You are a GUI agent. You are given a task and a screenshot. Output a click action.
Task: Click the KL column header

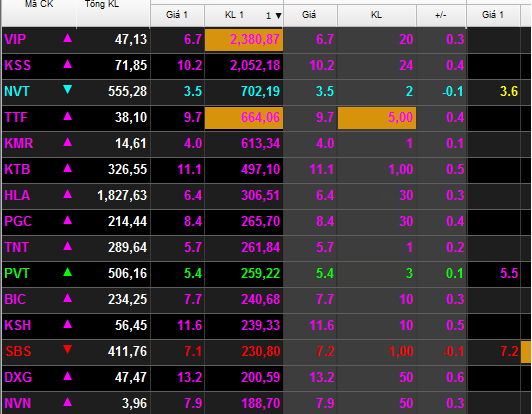[x=376, y=15]
